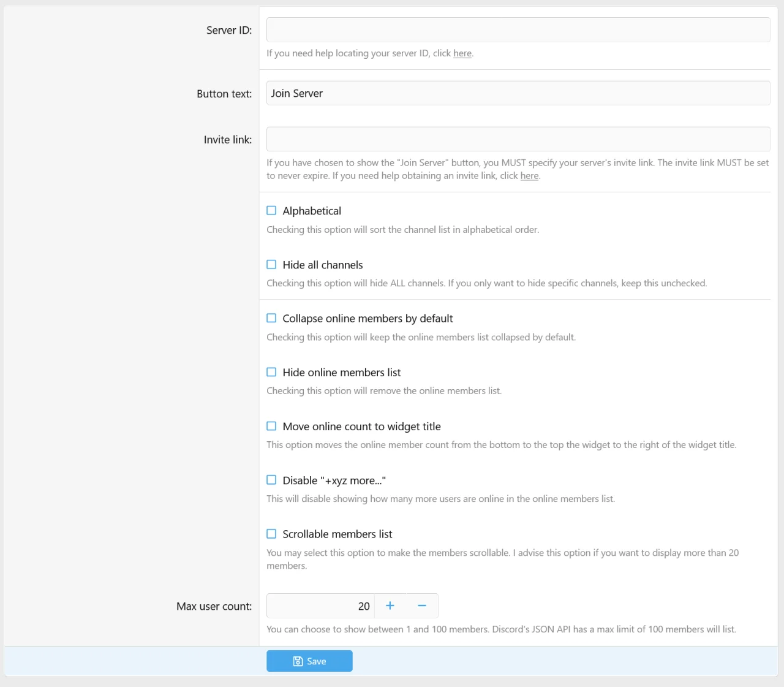The width and height of the screenshot is (784, 687).
Task: Click the Hide all channels label text
Action: [x=322, y=265]
